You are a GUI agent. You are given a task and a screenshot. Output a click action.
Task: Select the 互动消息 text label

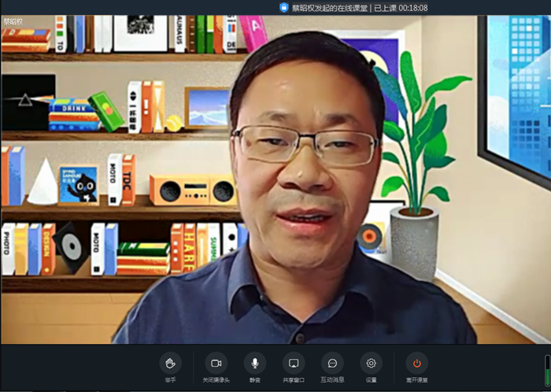coord(332,380)
